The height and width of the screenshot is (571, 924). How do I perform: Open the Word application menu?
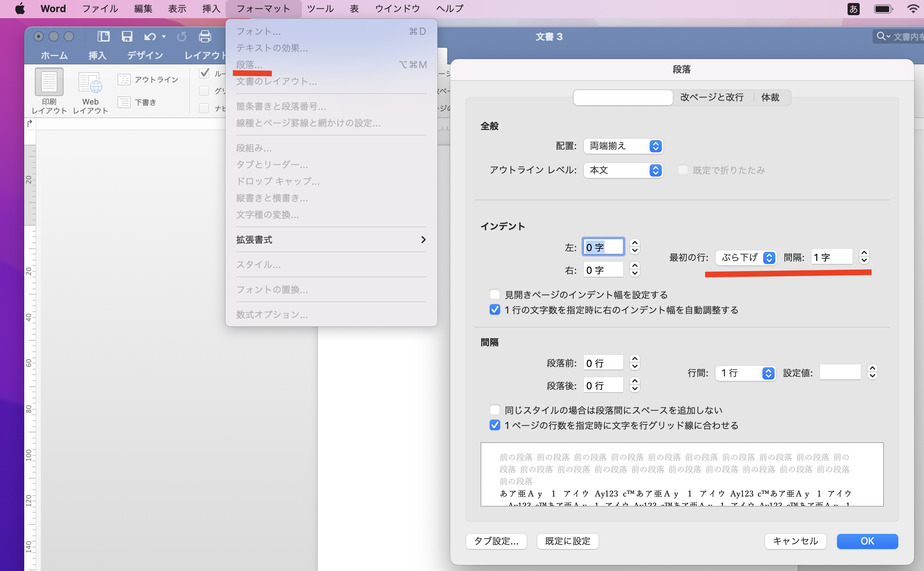53,9
